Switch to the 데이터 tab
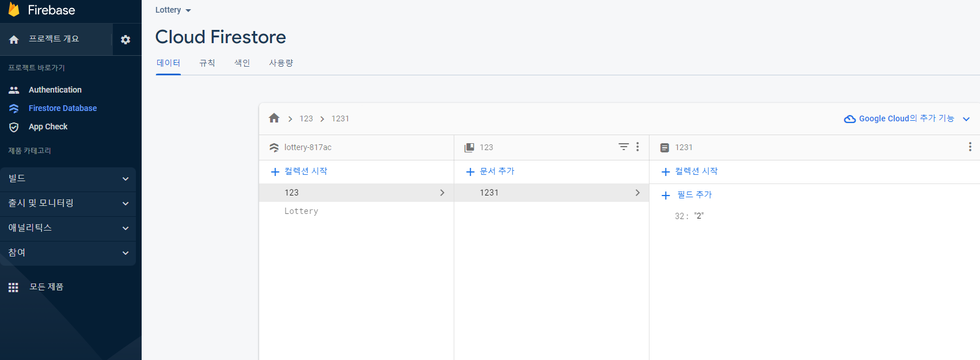Screen dimensions: 980x360 pyautogui.click(x=168, y=63)
